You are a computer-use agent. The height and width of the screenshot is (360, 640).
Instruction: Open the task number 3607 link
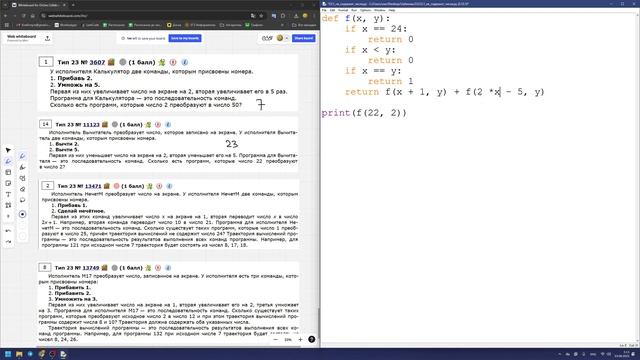click(x=97, y=62)
